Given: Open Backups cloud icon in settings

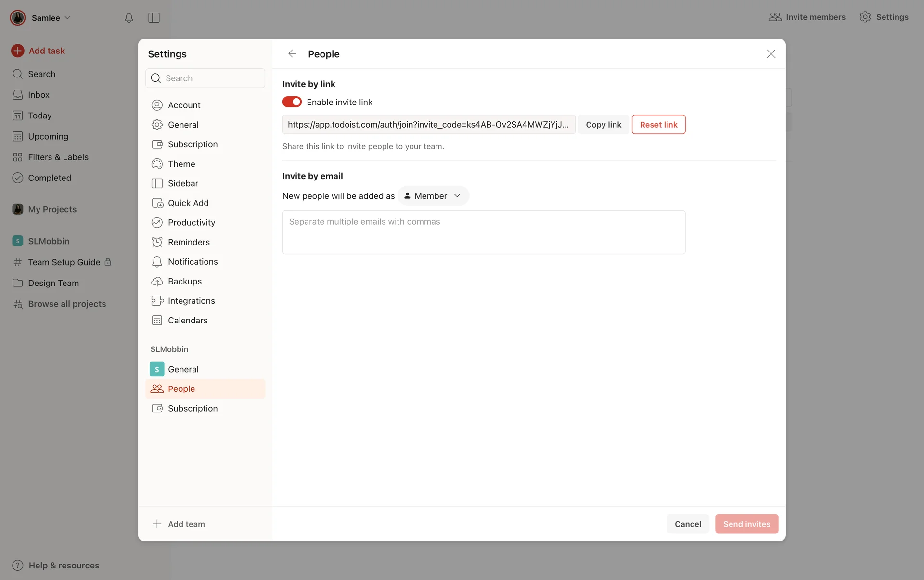Looking at the screenshot, I should 157,281.
